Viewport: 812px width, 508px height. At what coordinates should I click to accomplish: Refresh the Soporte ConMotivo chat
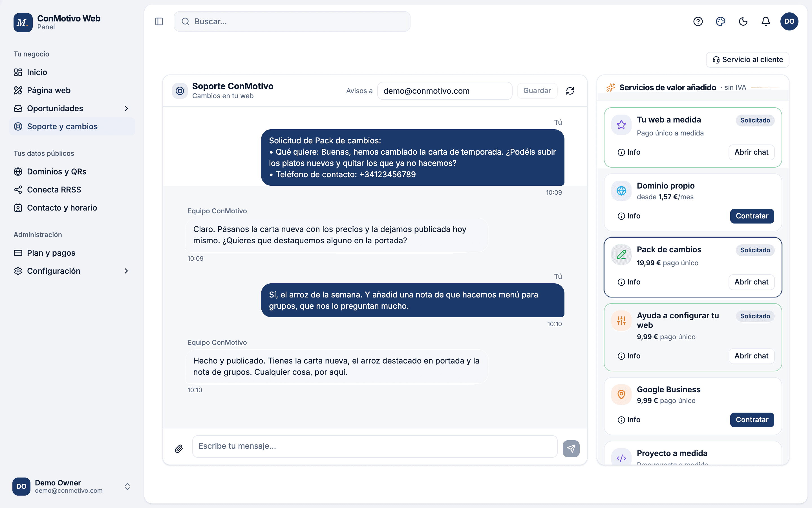coord(570,91)
